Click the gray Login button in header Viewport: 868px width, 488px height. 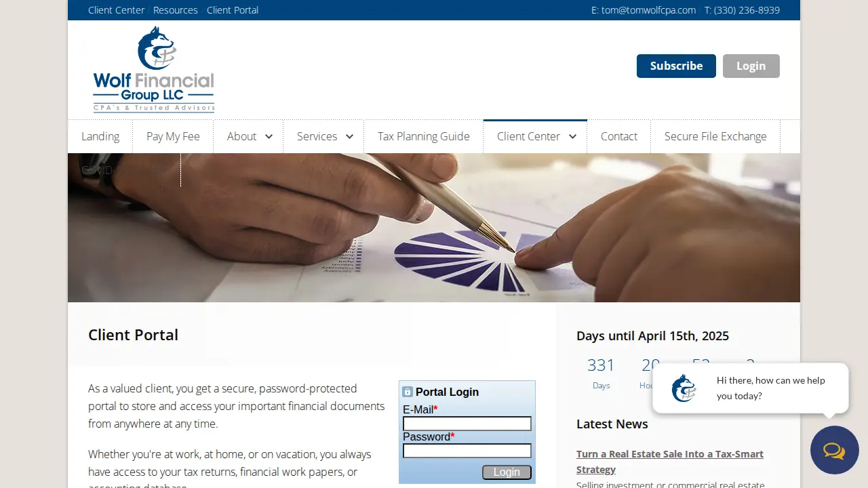point(751,66)
